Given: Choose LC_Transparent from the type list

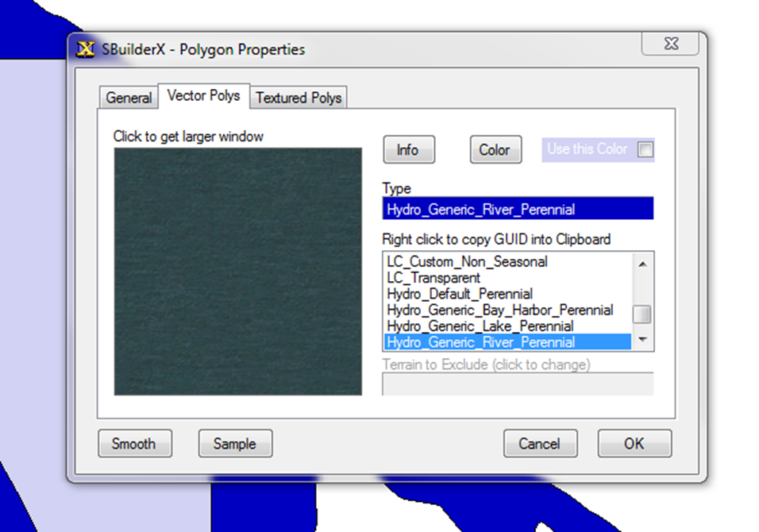Looking at the screenshot, I should (433, 278).
